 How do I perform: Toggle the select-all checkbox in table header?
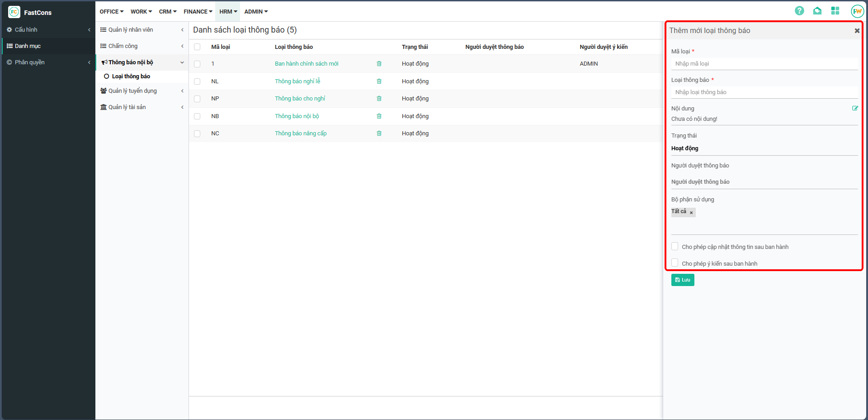[x=197, y=47]
